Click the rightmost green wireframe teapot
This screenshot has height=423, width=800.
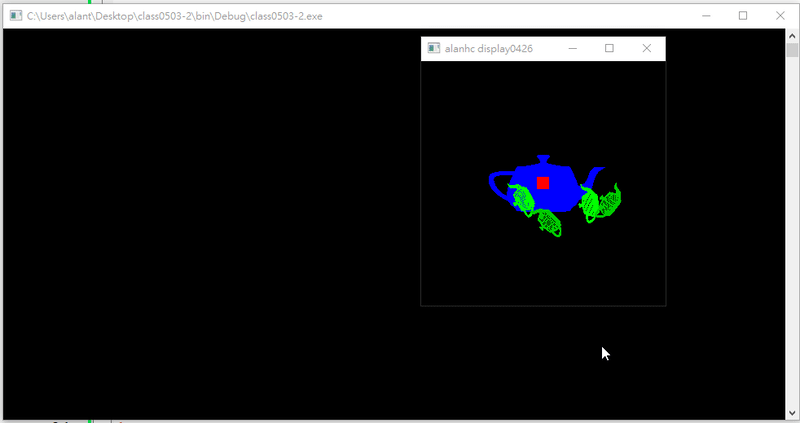(610, 202)
